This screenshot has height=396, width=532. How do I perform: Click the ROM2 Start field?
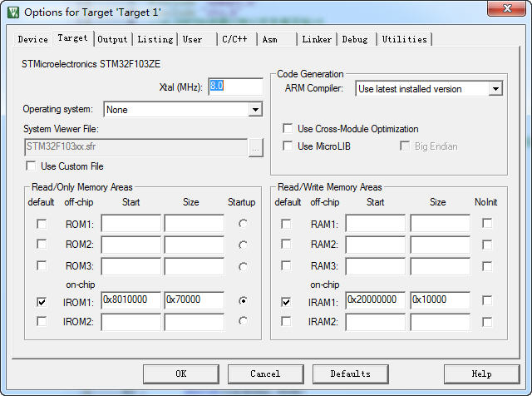point(131,245)
